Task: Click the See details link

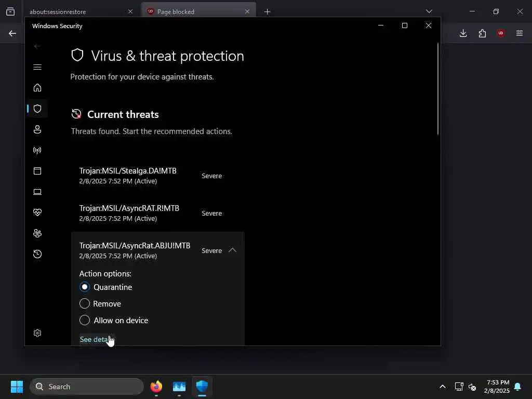Action: tap(97, 339)
